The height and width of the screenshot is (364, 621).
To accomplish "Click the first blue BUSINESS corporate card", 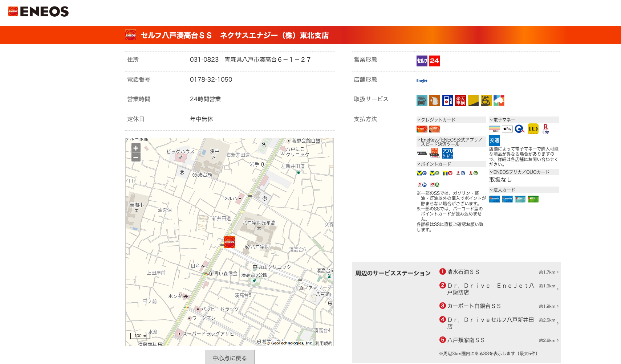I will [495, 199].
